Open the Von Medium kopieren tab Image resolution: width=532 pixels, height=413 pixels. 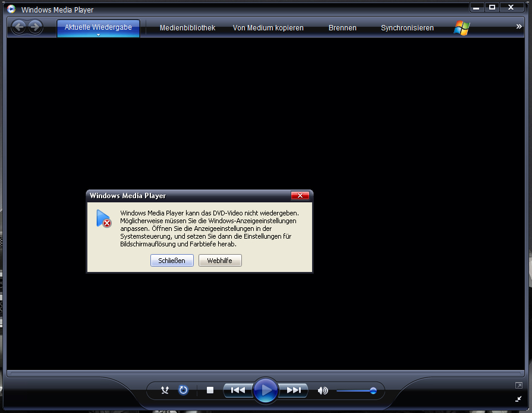click(x=268, y=28)
